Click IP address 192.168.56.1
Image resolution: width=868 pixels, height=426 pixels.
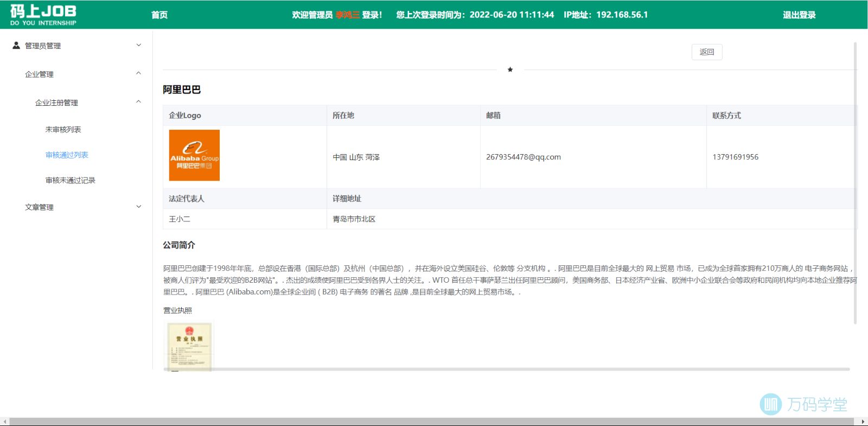622,15
